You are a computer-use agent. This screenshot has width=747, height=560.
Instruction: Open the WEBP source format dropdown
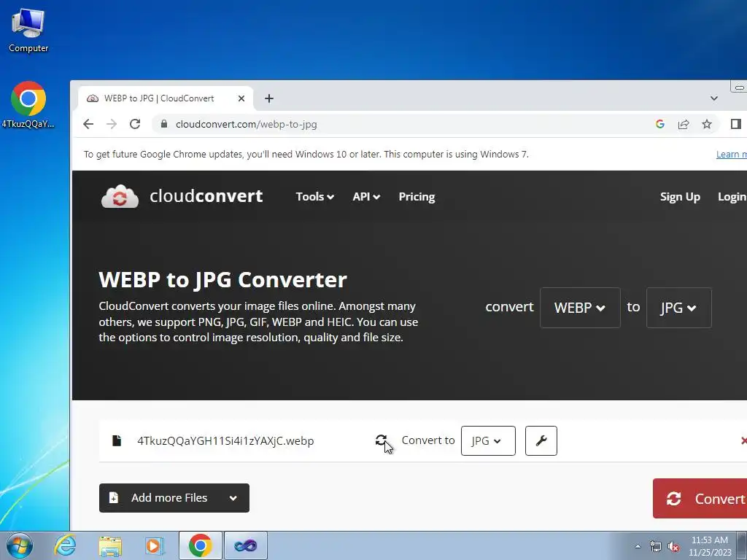coord(580,308)
